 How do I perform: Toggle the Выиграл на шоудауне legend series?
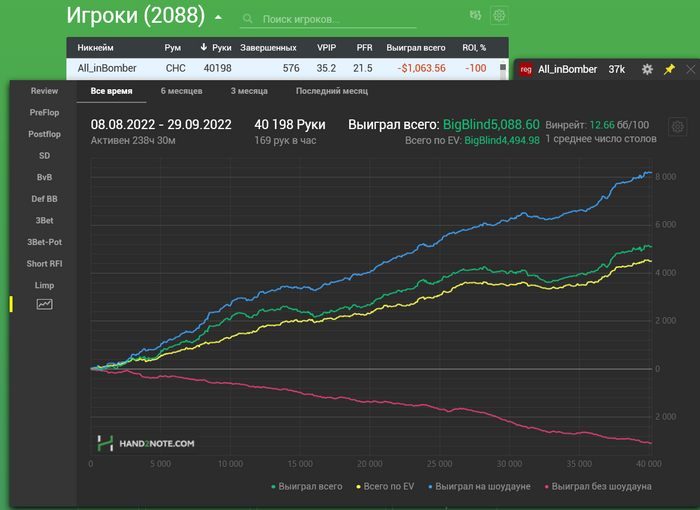point(479,486)
